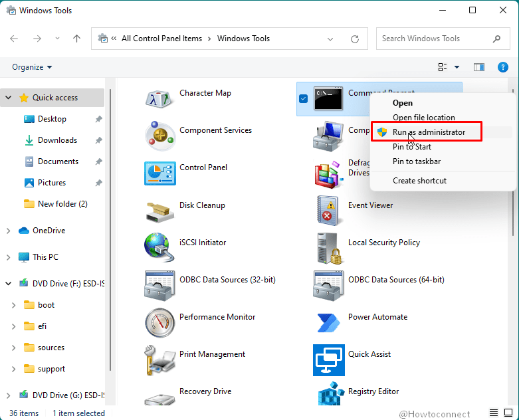
Task: Toggle the preview pane icon
Action: (478, 67)
